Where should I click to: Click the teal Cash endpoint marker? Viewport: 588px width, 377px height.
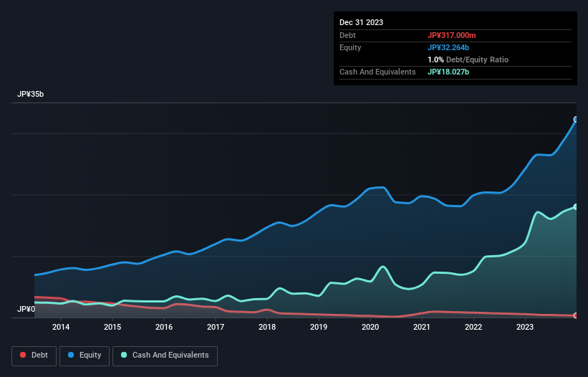(576, 207)
